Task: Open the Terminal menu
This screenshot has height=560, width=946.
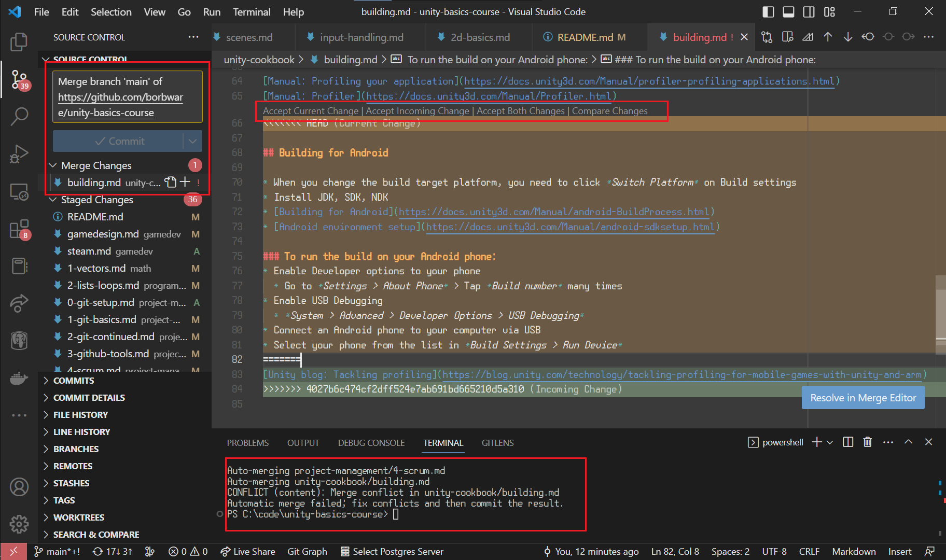Action: click(x=252, y=12)
